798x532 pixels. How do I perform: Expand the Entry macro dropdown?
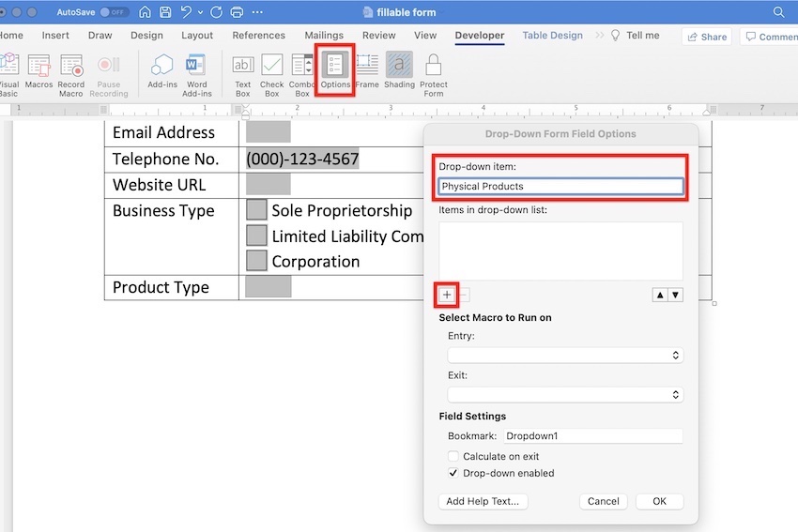(565, 356)
